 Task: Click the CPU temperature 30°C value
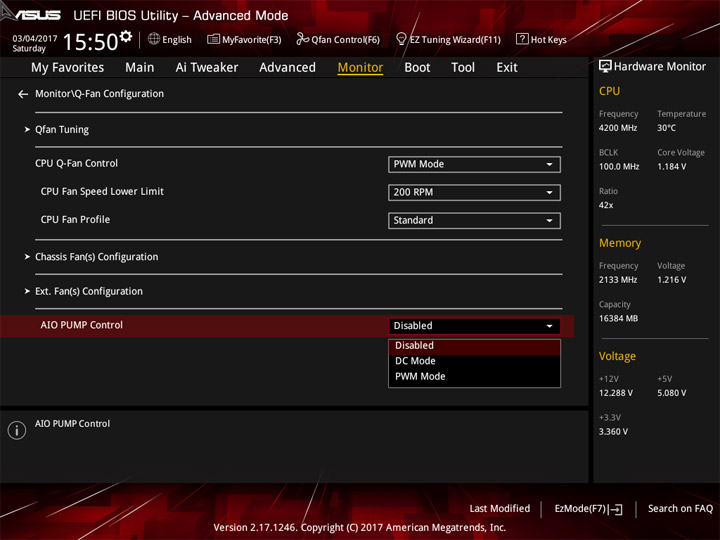666,128
